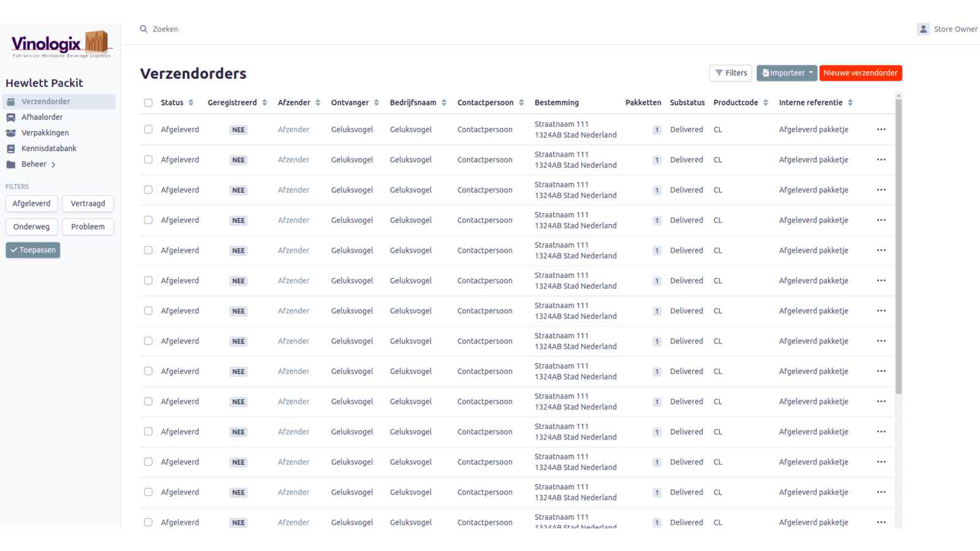Check the seventh order row checkbox
The image size is (980, 551).
148,311
